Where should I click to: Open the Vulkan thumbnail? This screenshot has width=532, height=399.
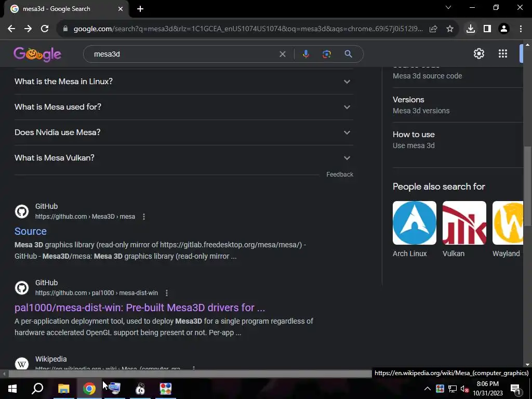[x=464, y=223]
